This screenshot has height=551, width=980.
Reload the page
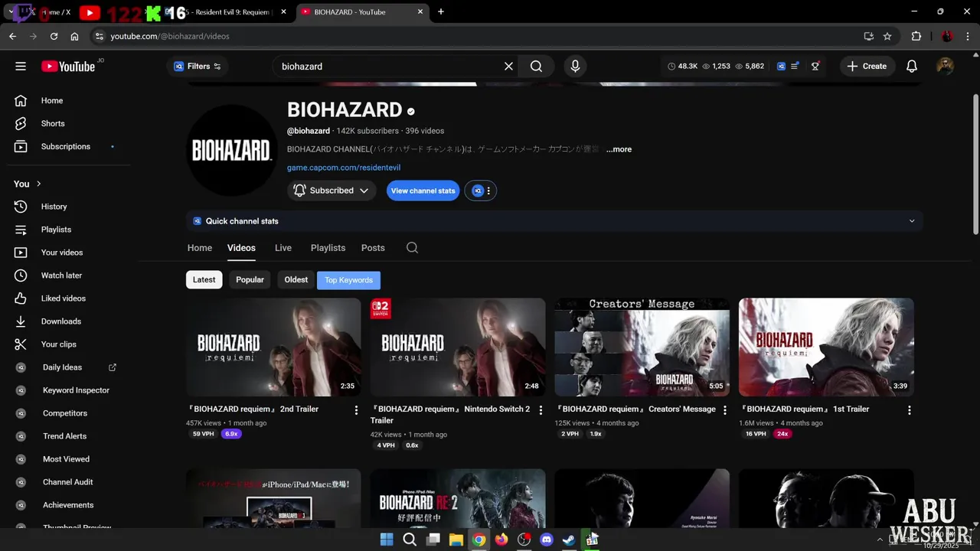(x=54, y=36)
